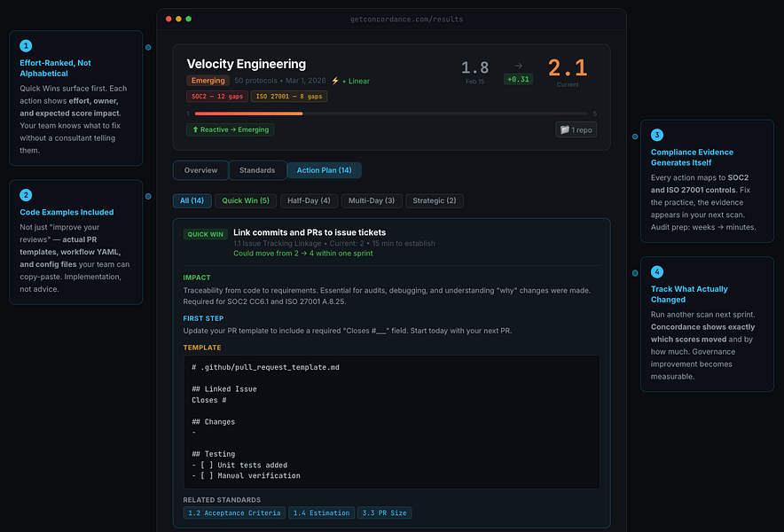Click the 3.3 PR Size tag
This screenshot has width=784, height=532.
tap(385, 513)
